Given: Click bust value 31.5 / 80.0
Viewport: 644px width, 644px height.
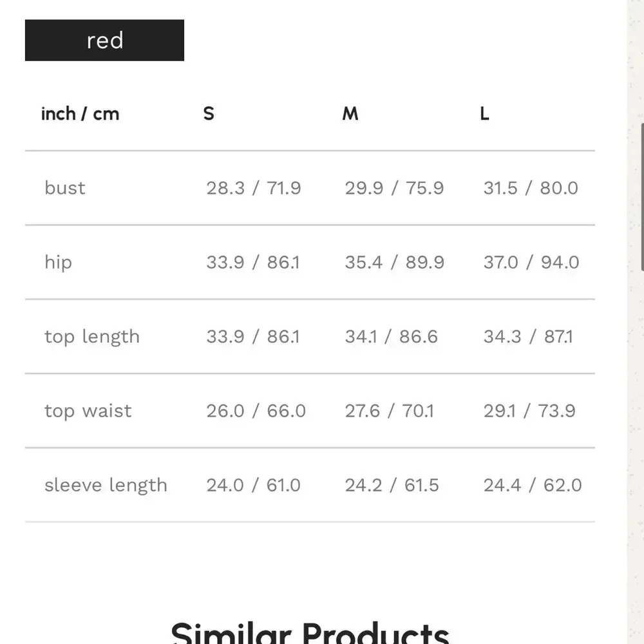Looking at the screenshot, I should coord(531,188).
